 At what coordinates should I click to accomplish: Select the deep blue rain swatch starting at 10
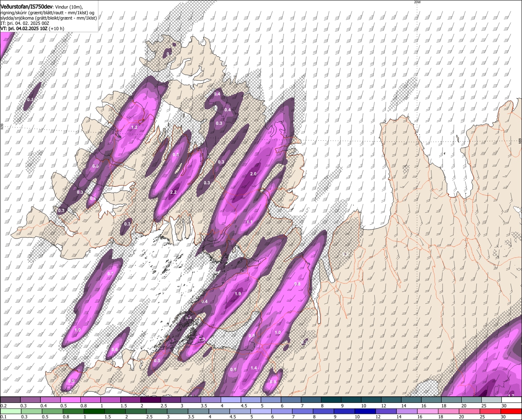pyautogui.click(x=366, y=411)
